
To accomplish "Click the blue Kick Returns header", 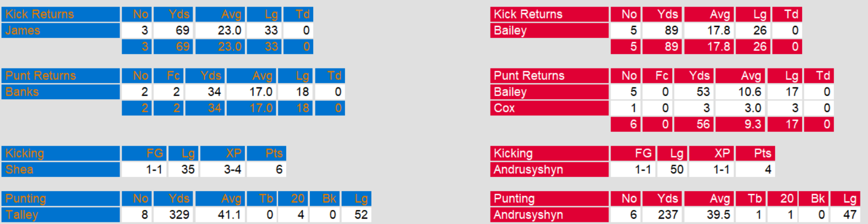I will coord(40,15).
